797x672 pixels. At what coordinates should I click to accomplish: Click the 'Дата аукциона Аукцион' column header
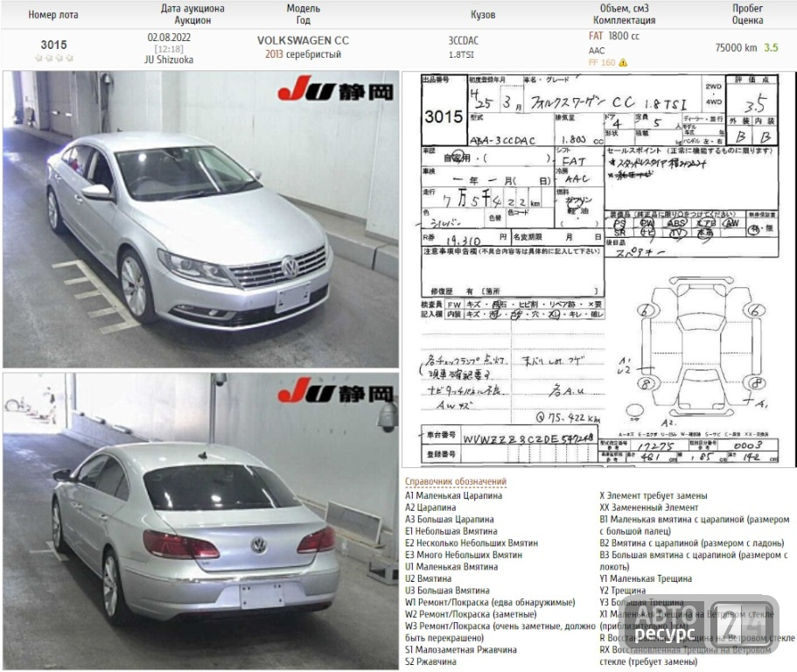point(192,14)
